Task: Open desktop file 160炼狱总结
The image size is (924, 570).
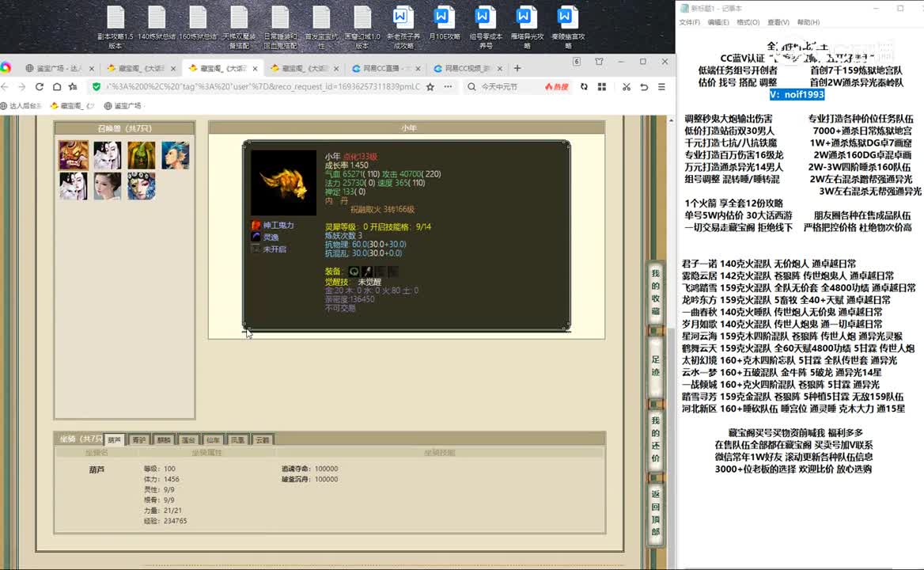Action: point(198,24)
